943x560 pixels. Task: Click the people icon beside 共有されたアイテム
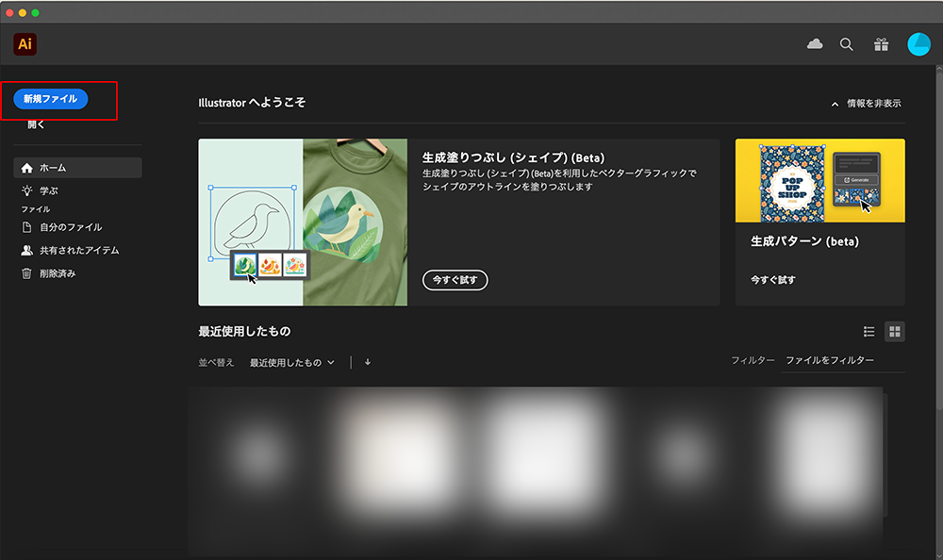[x=26, y=250]
